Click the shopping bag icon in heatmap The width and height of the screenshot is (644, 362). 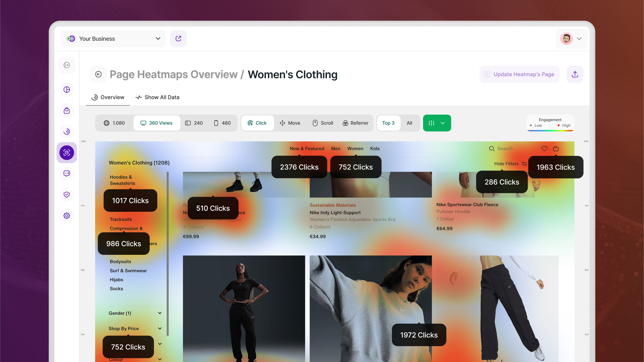coord(556,149)
